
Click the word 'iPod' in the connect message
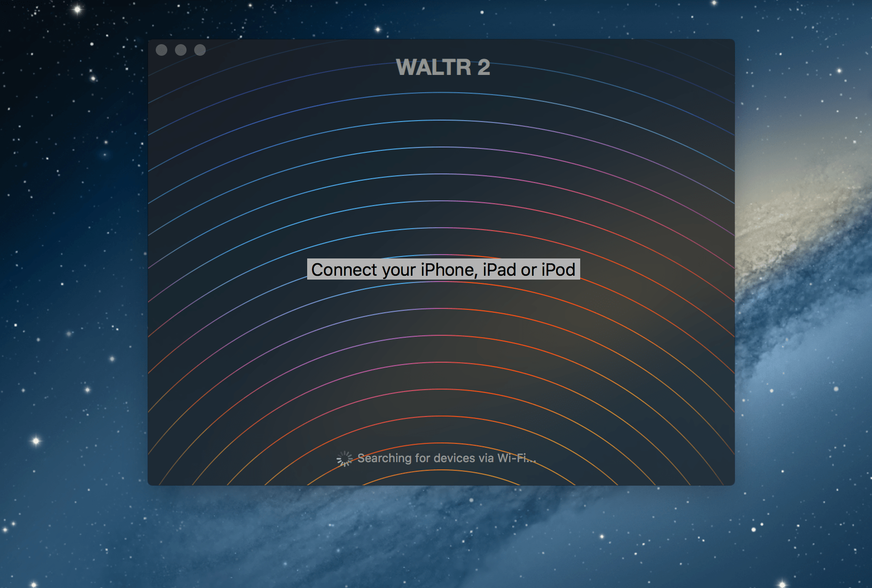click(x=558, y=269)
